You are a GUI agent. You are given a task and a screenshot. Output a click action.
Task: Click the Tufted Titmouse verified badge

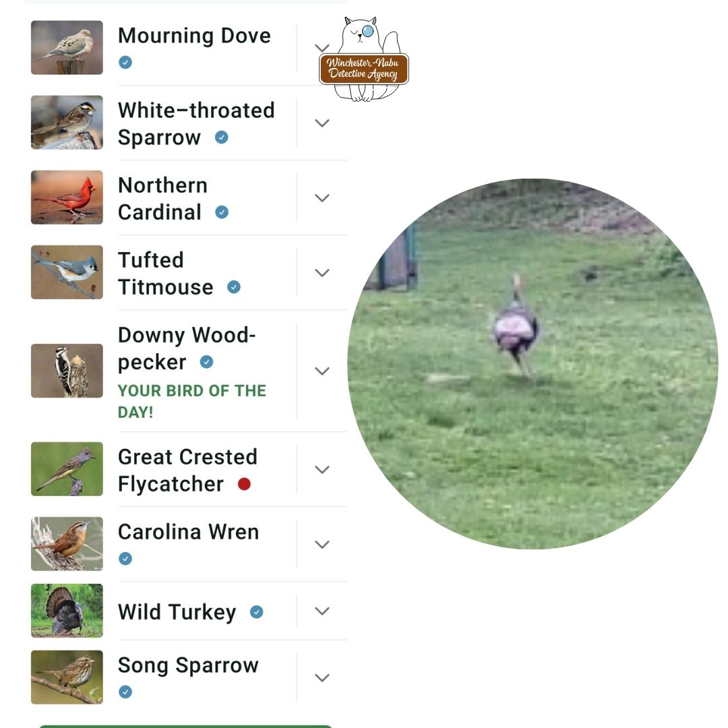234,287
